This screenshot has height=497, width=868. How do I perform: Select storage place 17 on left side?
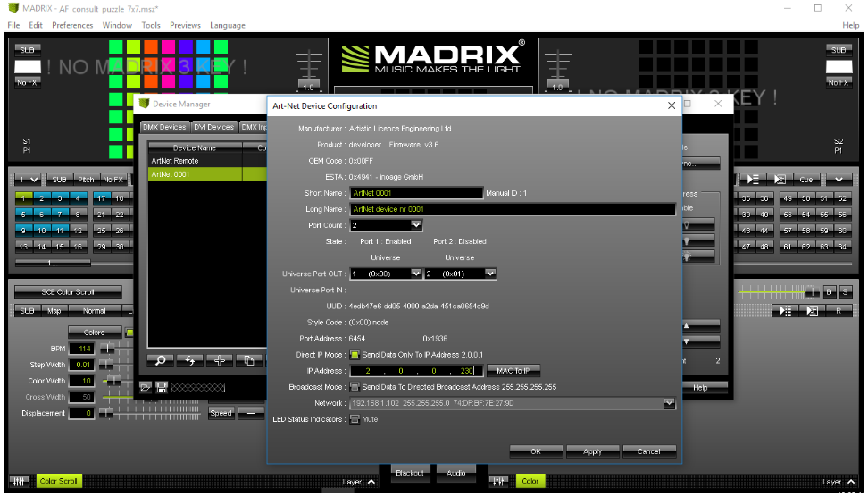101,198
